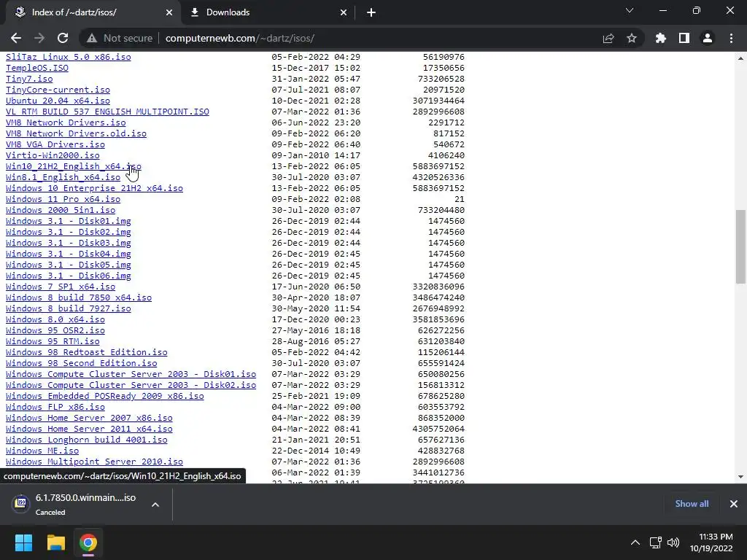Click the scrollbar down arrow
This screenshot has height=560, width=747.
click(x=740, y=477)
